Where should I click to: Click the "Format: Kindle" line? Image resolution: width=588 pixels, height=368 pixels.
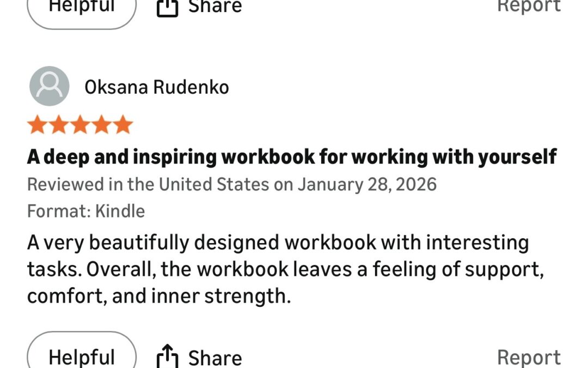[86, 211]
